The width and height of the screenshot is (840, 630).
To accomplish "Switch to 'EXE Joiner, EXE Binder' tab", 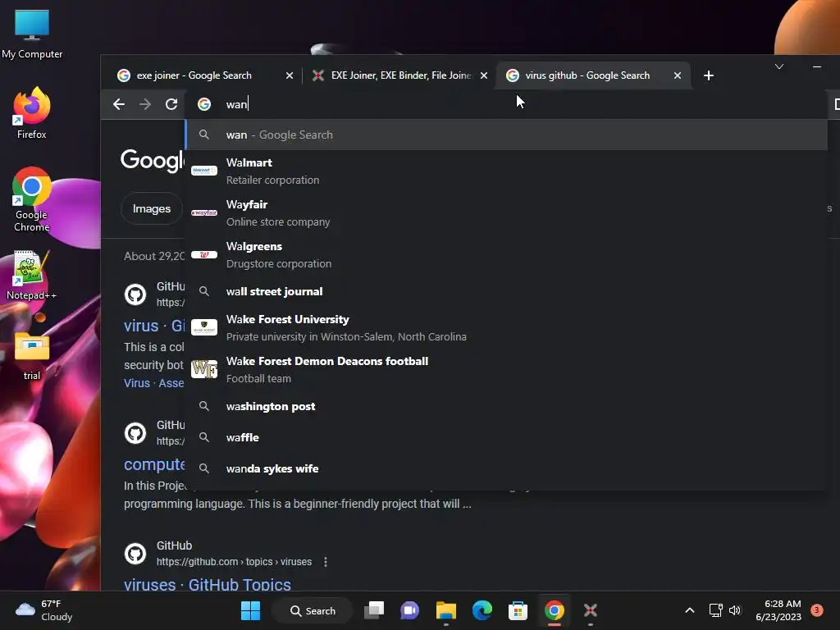I will pyautogui.click(x=400, y=75).
